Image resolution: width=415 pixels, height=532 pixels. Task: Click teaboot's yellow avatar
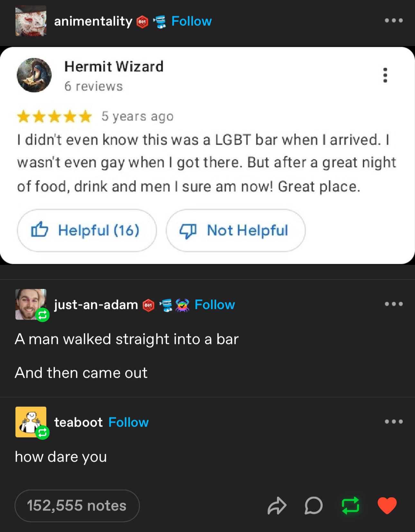coord(31,422)
